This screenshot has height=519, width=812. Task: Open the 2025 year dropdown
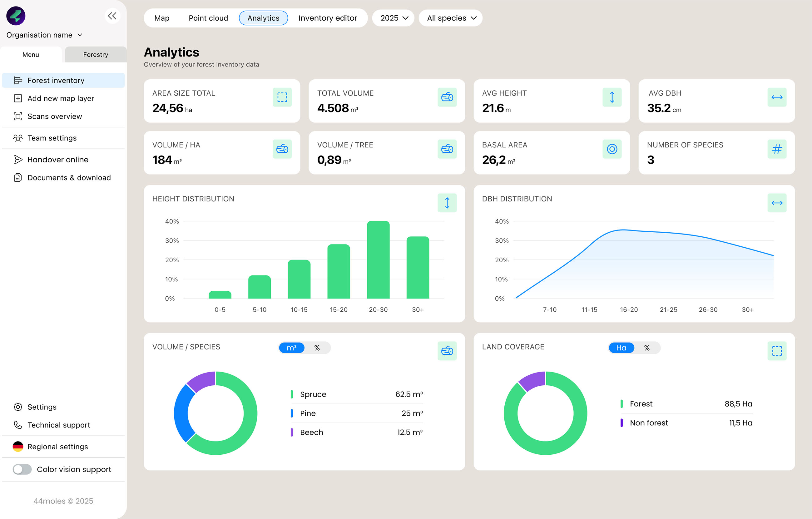coord(394,18)
